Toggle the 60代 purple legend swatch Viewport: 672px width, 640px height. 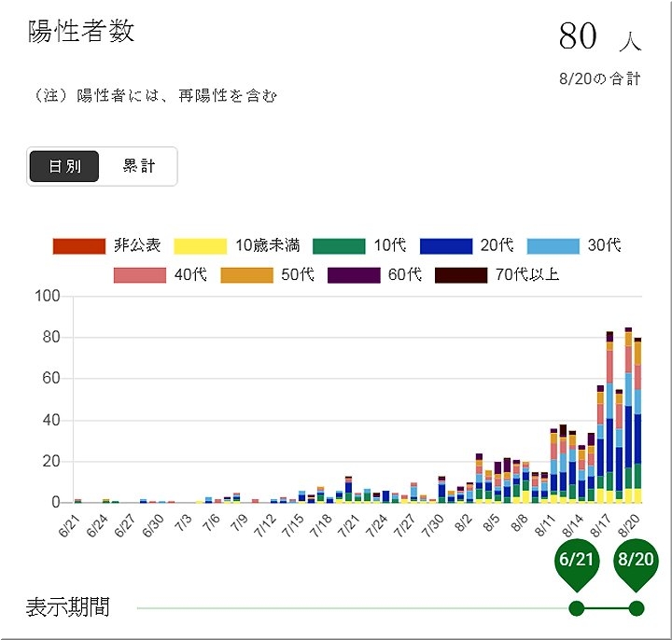pos(353,274)
